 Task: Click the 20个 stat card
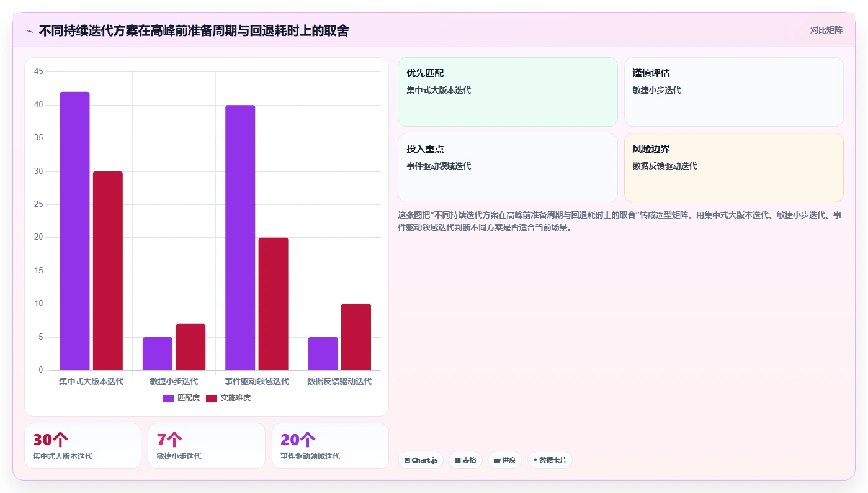pos(330,446)
